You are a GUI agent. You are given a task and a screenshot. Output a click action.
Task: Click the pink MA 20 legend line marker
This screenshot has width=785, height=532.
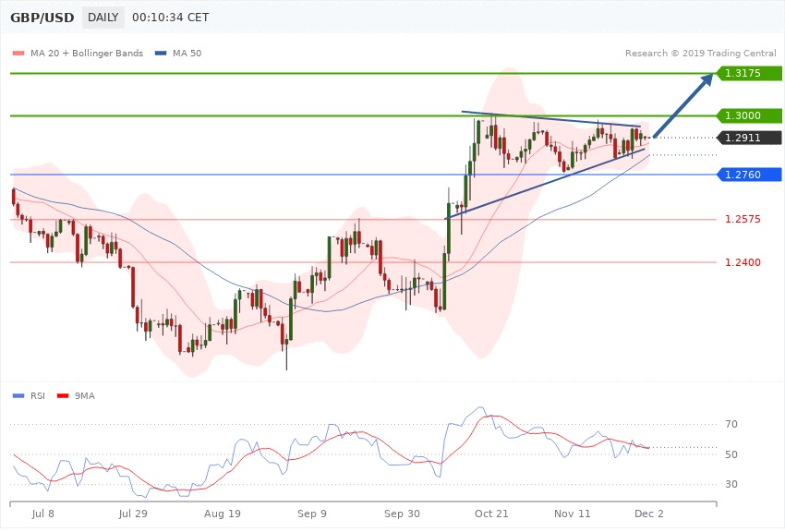point(18,54)
